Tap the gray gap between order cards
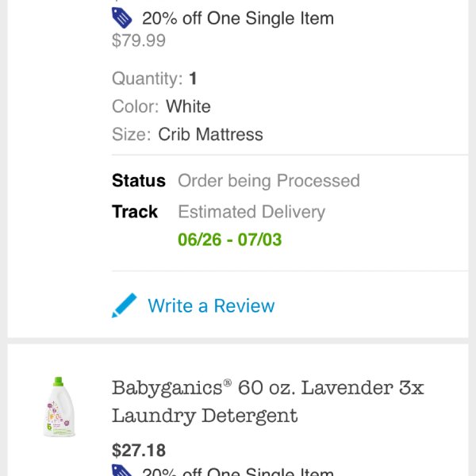The width and height of the screenshot is (476, 476). coord(238,341)
